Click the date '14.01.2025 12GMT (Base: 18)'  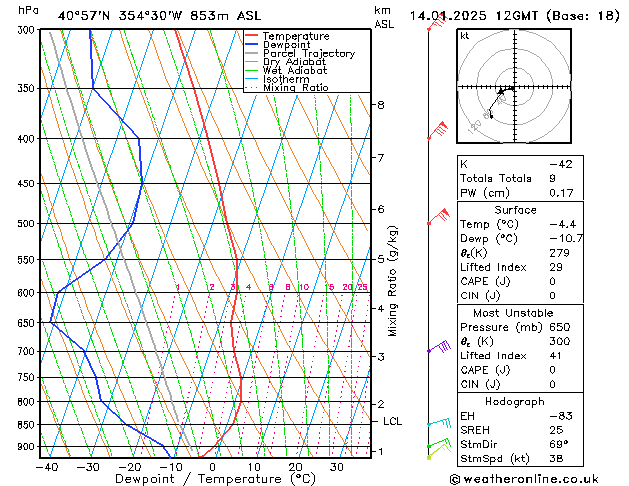click(x=515, y=16)
